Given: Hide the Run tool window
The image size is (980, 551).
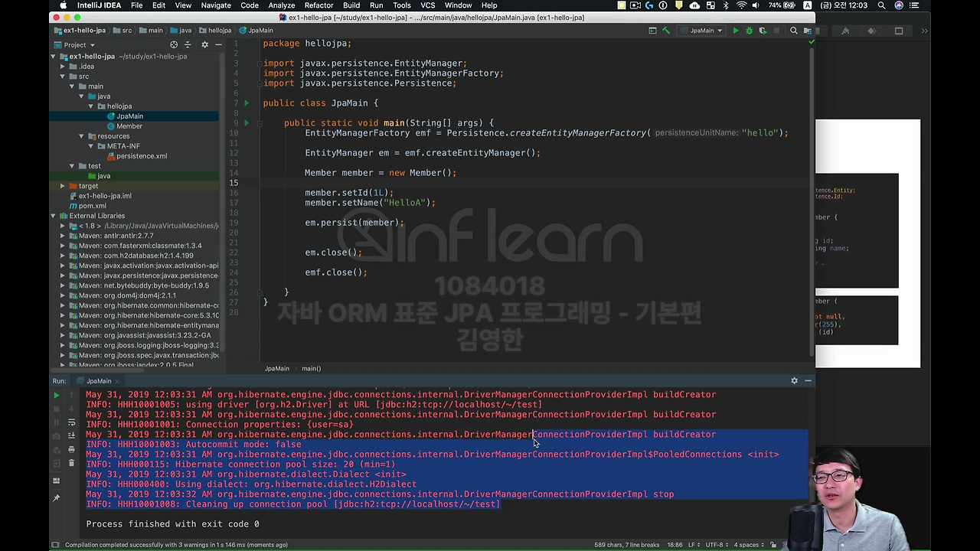Looking at the screenshot, I should coord(808,380).
